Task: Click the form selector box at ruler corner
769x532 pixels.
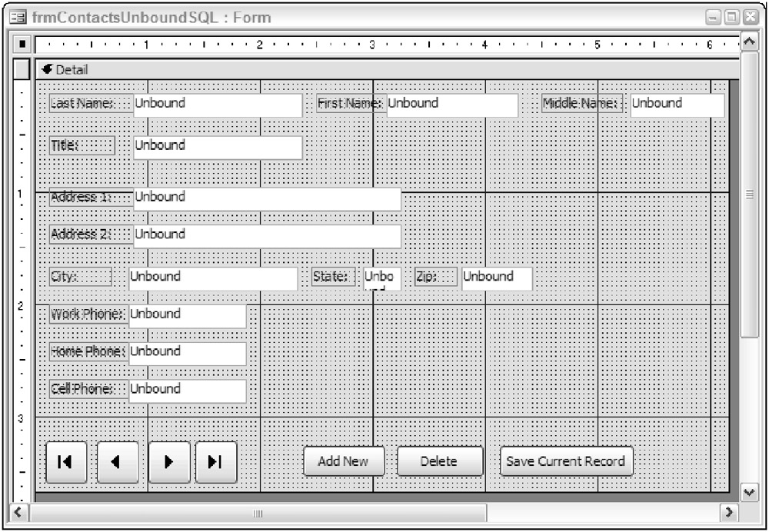Action: (22, 45)
